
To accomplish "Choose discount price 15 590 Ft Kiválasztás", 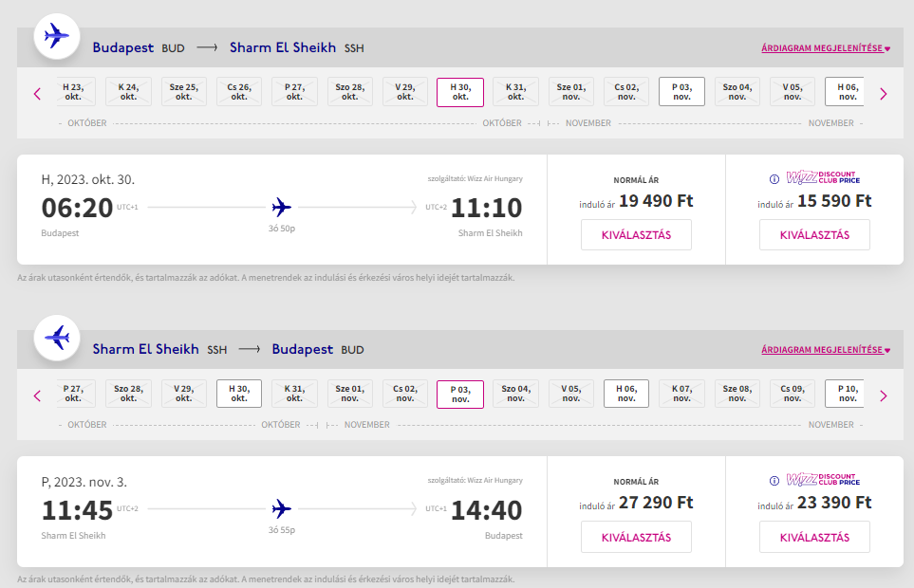I will pos(814,235).
